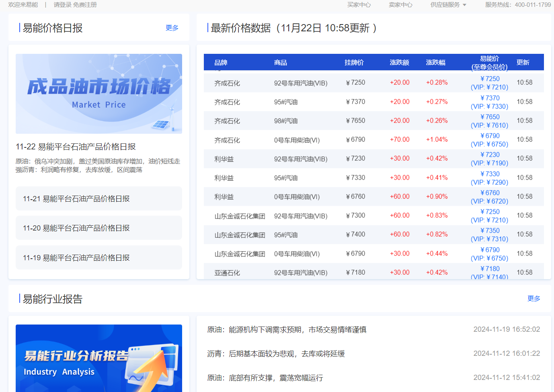Click timestamp 2024-11-12 16:01:22
The height and width of the screenshot is (392, 554).
pyautogui.click(x=507, y=353)
